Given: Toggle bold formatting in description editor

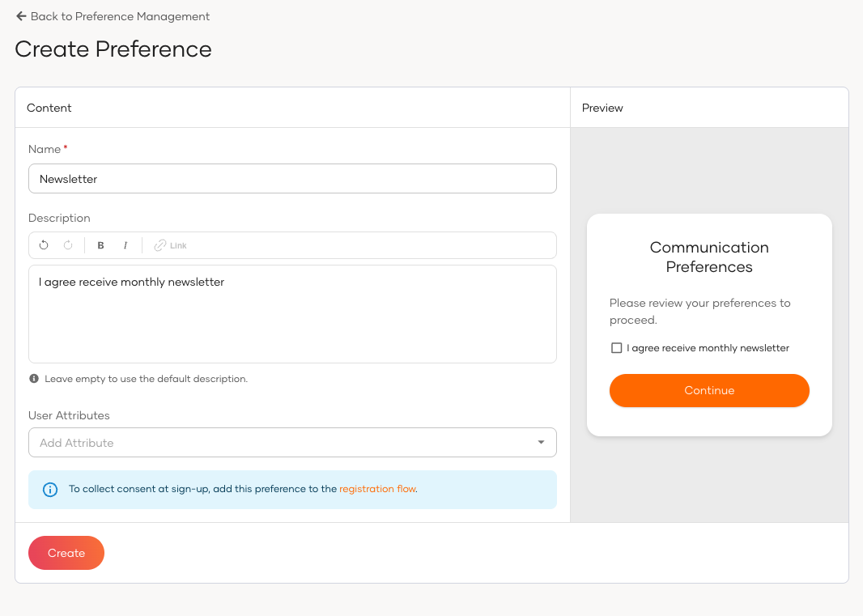Looking at the screenshot, I should 100,245.
